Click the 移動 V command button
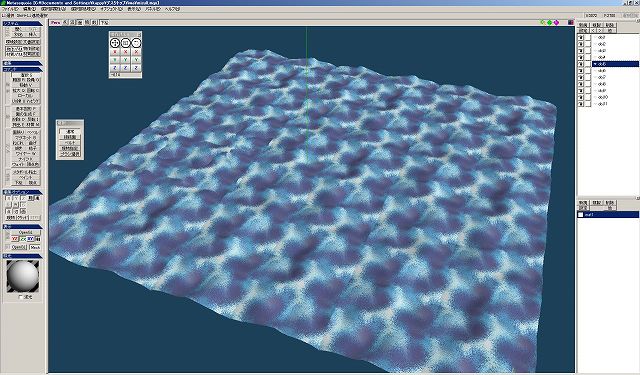This screenshot has width=640, height=375. [x=26, y=85]
